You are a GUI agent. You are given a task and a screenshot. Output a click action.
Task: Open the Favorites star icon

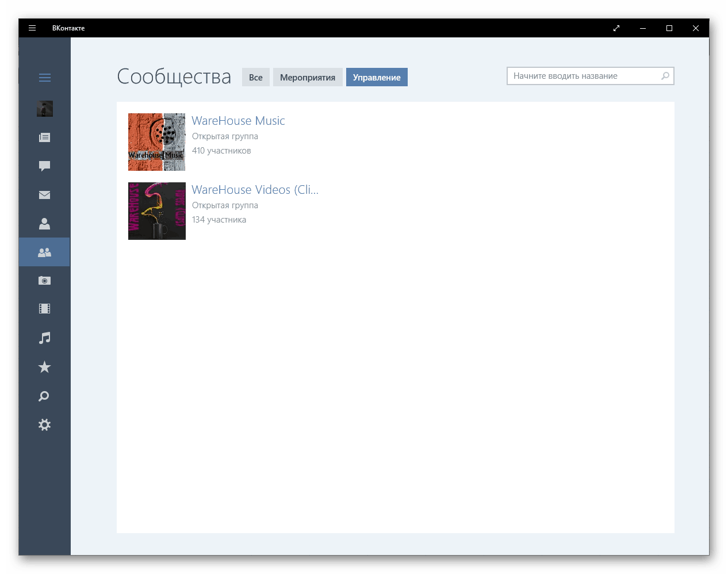pos(45,367)
